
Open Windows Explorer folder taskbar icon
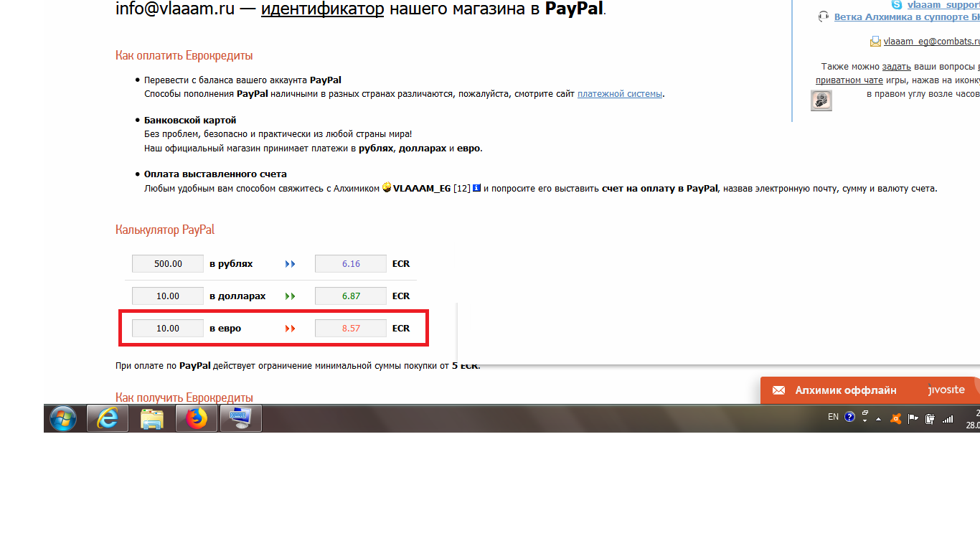[152, 418]
